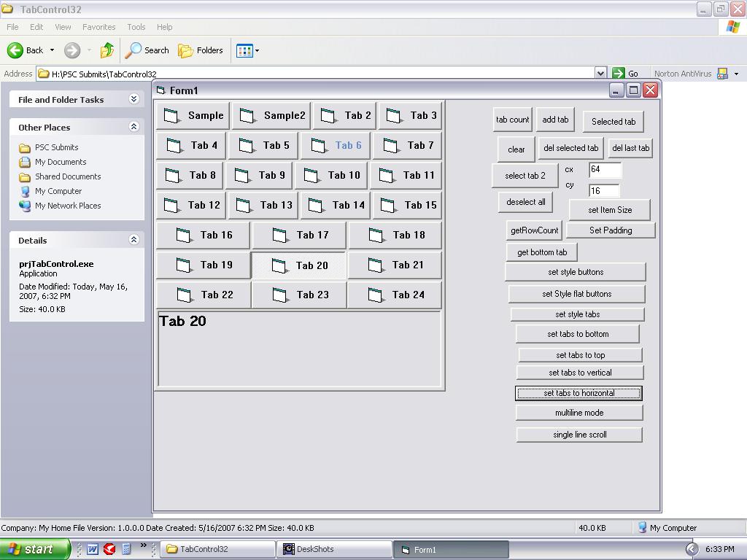Expand File and Folder Tasks panel
This screenshot has height=560, width=747.
133,99
